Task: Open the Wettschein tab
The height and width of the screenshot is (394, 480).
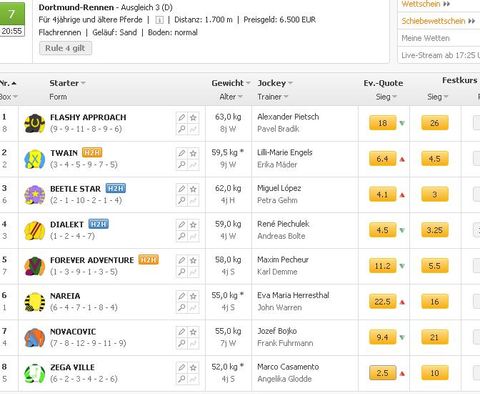Action: point(426,4)
